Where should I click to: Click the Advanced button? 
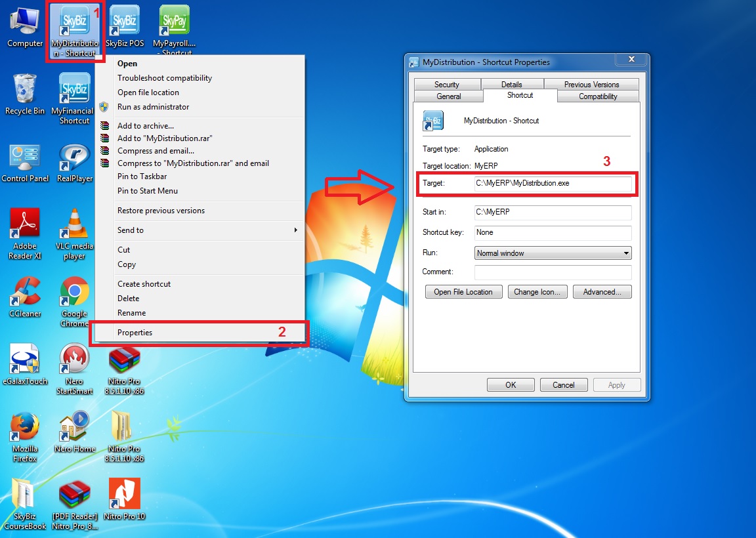602,292
